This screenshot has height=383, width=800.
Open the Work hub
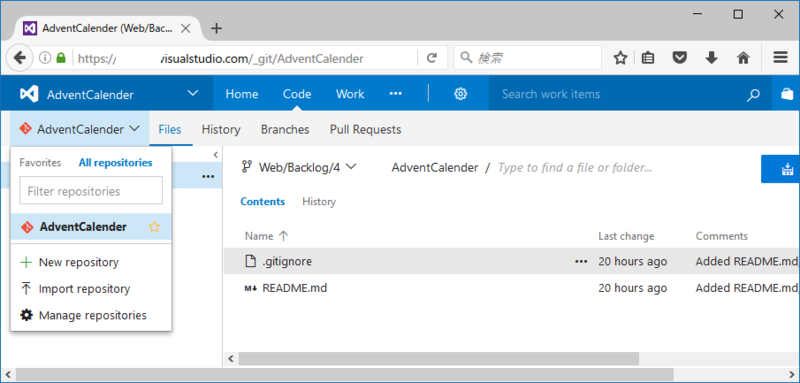350,94
